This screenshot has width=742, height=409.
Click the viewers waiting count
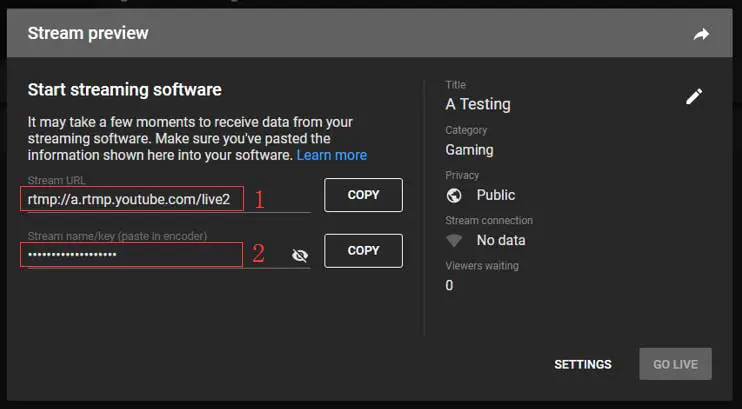click(x=449, y=285)
